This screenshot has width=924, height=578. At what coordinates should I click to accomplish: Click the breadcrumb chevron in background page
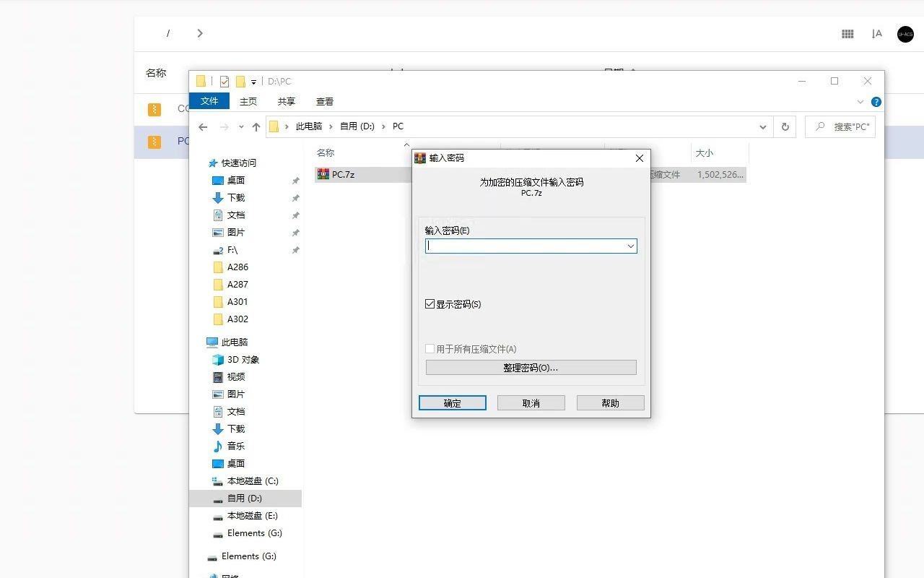point(200,33)
